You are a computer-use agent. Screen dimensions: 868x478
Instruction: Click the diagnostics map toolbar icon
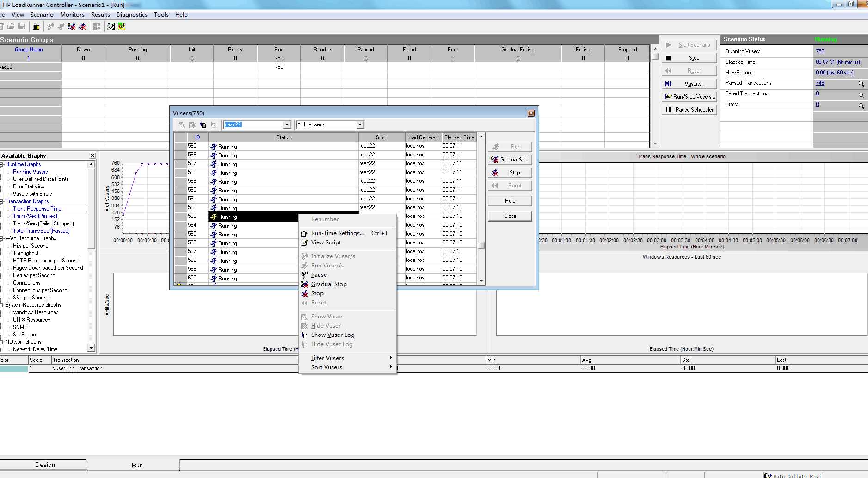(111, 26)
